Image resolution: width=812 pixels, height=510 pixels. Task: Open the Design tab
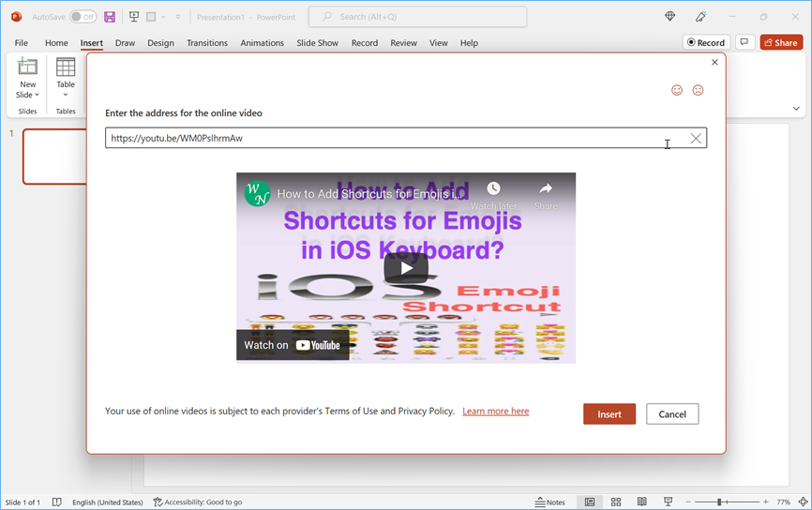160,43
